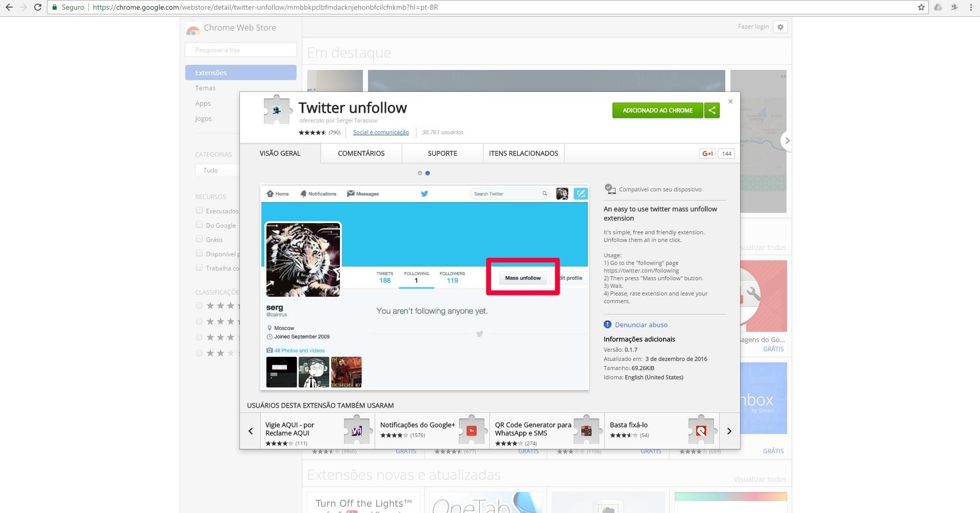Click the Turn Off the Lights thumbnail
This screenshot has height=513, width=980.
coord(363,503)
